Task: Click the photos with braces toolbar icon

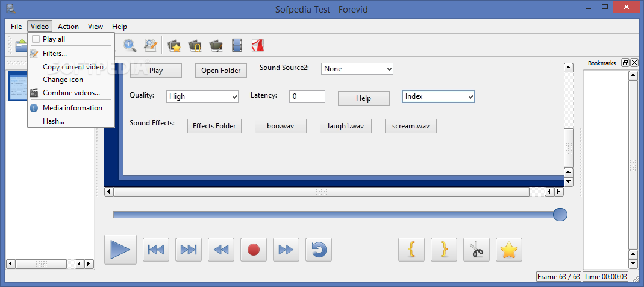Action: (x=195, y=45)
